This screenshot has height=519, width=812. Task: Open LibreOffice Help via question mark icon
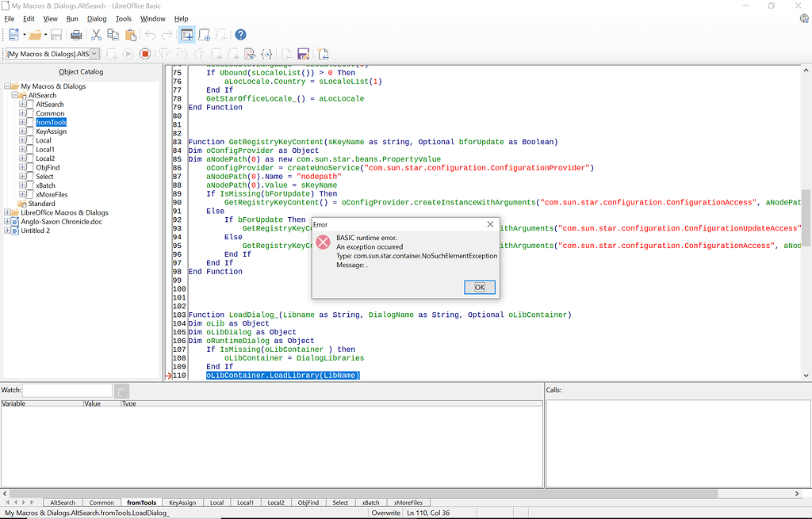coord(240,35)
